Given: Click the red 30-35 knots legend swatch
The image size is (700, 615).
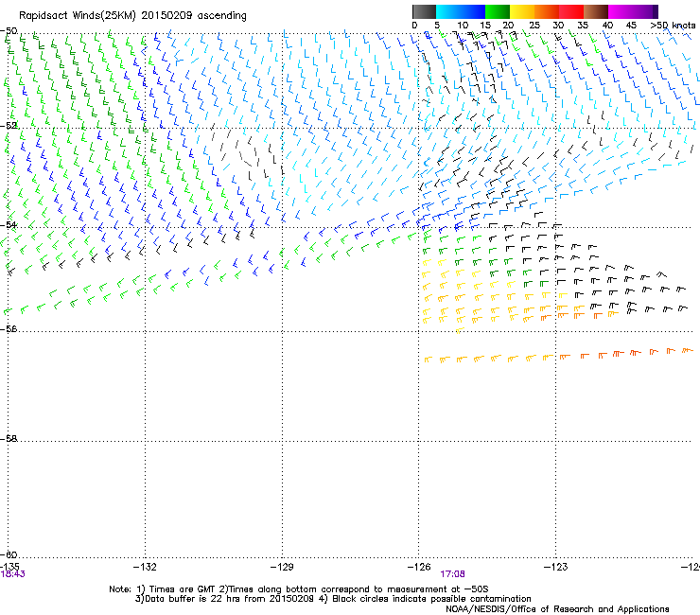Looking at the screenshot, I should point(571,11).
